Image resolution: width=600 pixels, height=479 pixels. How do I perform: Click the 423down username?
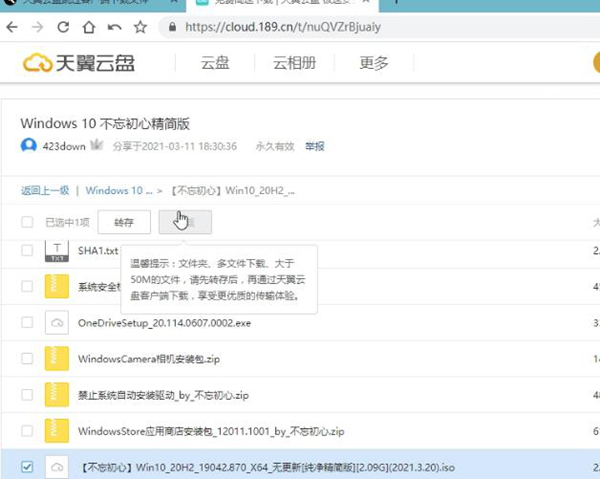(x=64, y=146)
